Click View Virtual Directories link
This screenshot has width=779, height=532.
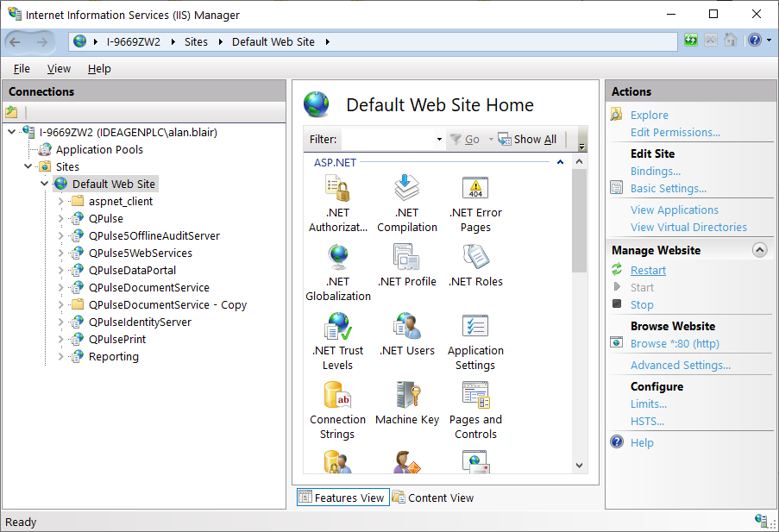[688, 227]
